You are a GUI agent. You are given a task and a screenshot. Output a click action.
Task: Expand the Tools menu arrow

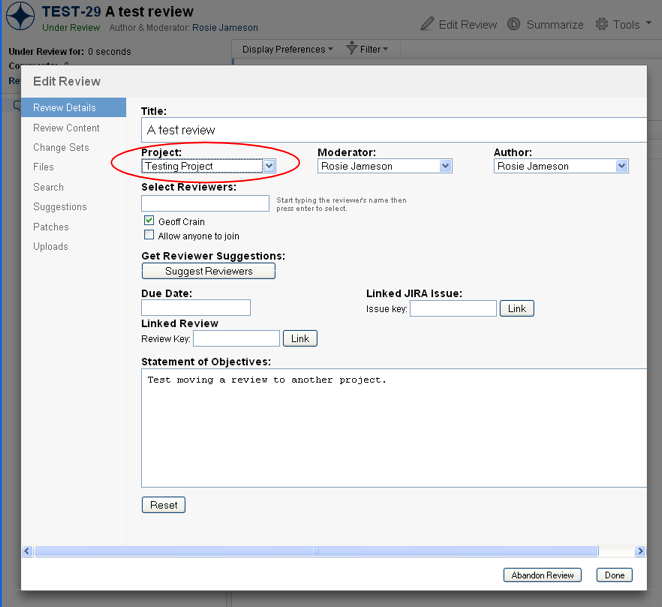648,23
